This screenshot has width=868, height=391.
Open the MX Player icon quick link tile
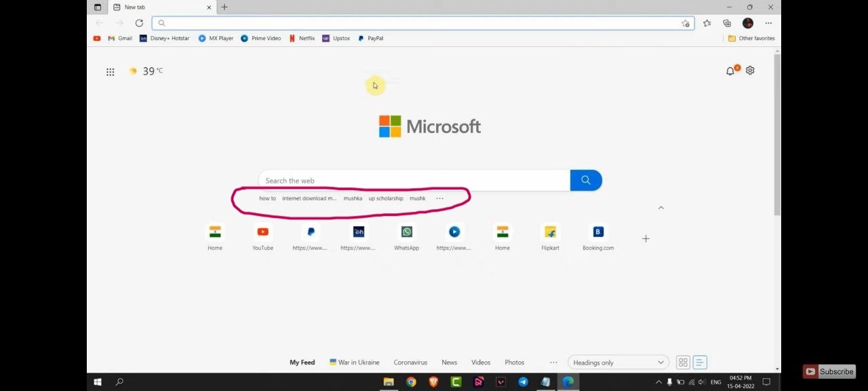click(454, 238)
